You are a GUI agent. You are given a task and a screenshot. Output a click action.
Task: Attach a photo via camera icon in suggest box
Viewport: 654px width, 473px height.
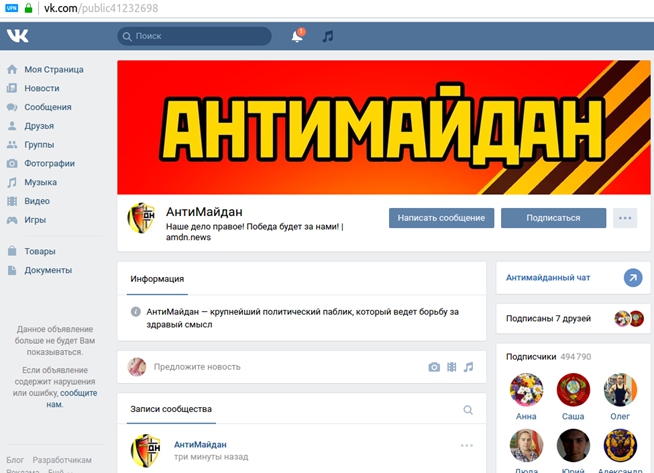coord(434,367)
